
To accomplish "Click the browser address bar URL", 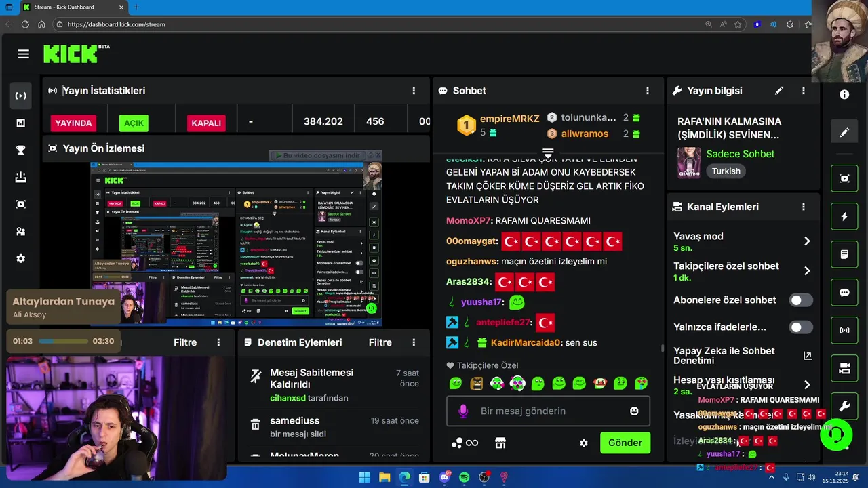I will click(x=116, y=24).
